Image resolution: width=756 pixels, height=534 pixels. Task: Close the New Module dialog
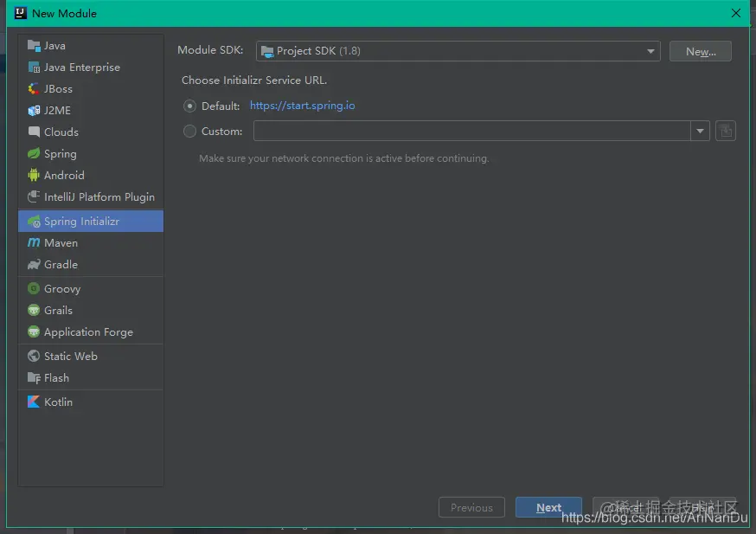coord(736,13)
